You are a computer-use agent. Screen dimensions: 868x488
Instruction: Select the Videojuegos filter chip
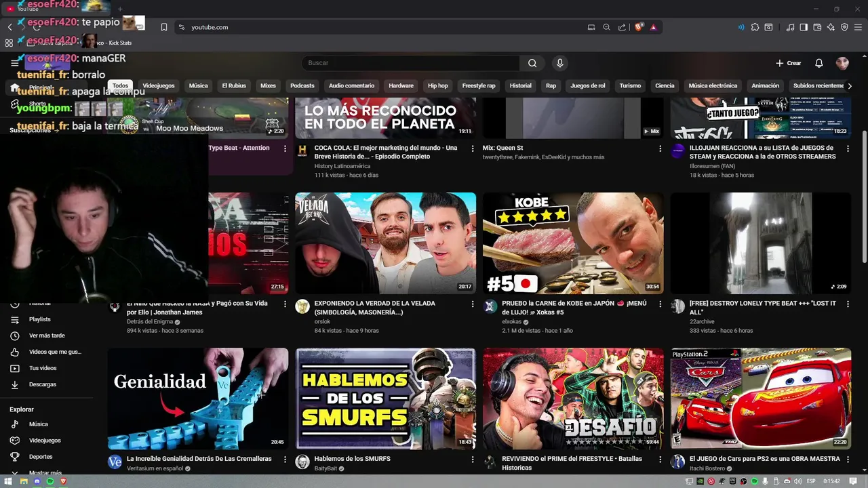(x=159, y=86)
